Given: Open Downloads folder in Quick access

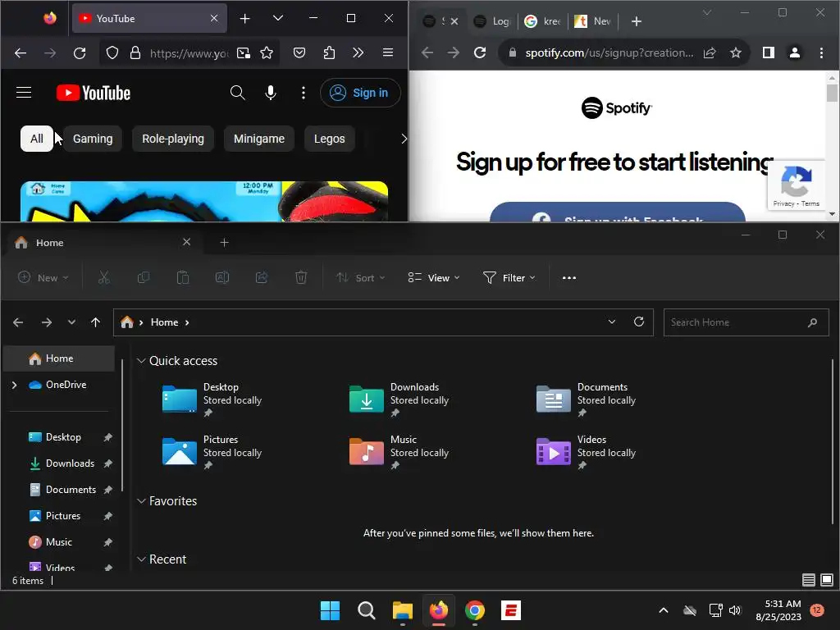Looking at the screenshot, I should pyautogui.click(x=399, y=399).
